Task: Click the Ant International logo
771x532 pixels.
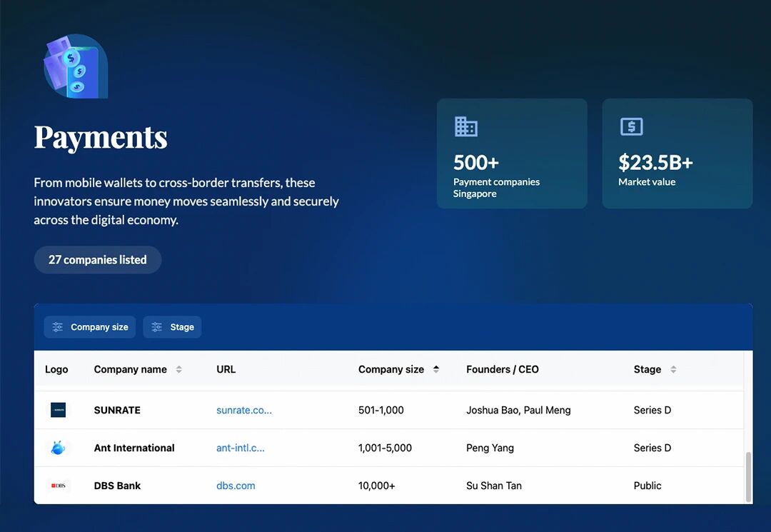Action: pos(58,448)
